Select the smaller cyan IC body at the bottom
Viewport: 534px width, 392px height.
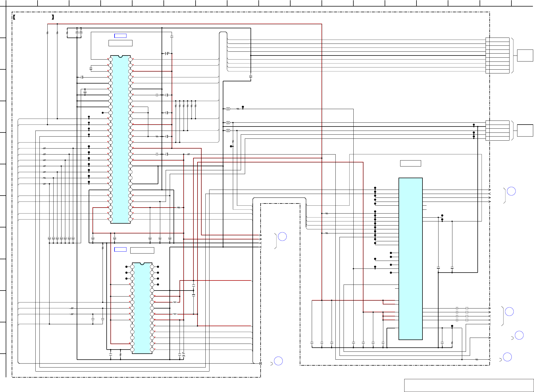tap(142, 308)
